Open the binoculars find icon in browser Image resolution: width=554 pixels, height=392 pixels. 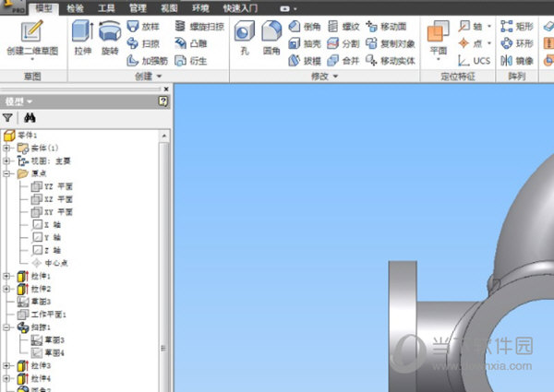tap(30, 117)
